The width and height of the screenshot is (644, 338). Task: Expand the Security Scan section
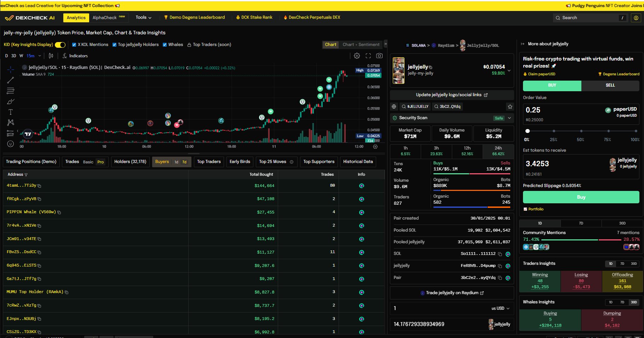[509, 118]
